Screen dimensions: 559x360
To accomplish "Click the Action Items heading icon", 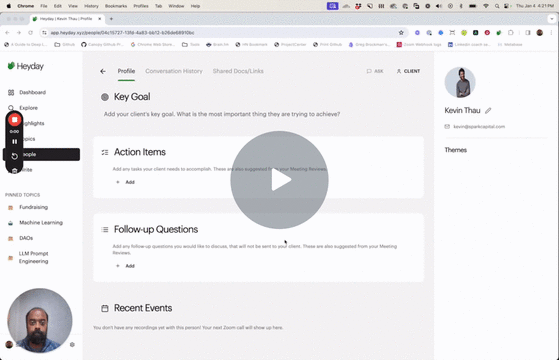I will coord(105,152).
